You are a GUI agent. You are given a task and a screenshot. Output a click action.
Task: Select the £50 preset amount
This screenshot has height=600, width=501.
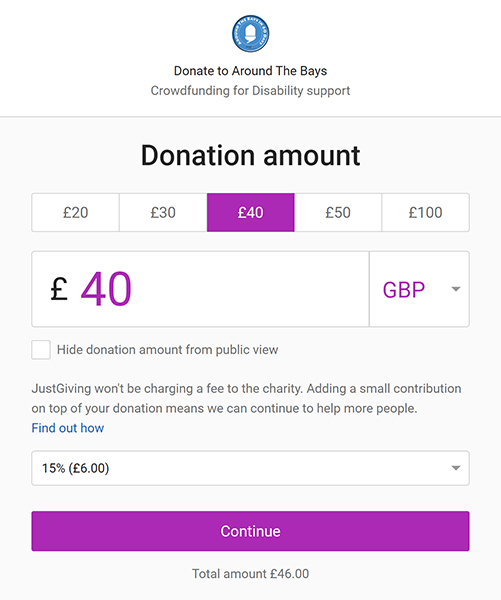coord(338,212)
